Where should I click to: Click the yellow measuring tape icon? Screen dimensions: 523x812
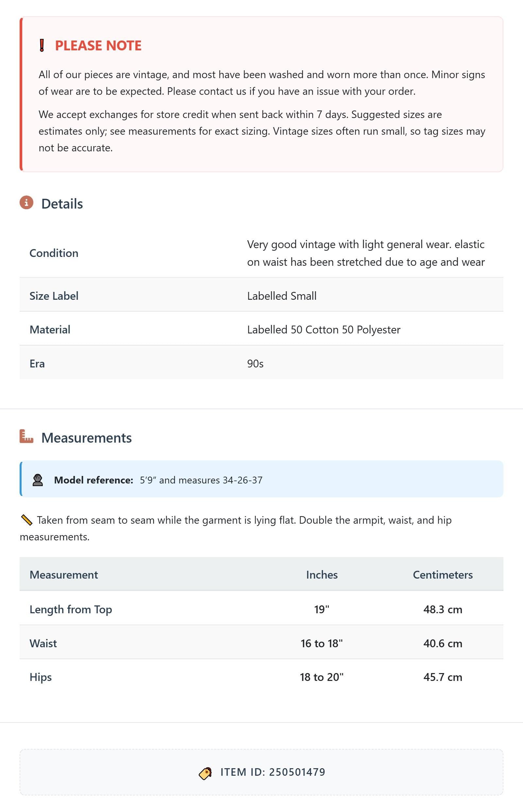pos(26,520)
